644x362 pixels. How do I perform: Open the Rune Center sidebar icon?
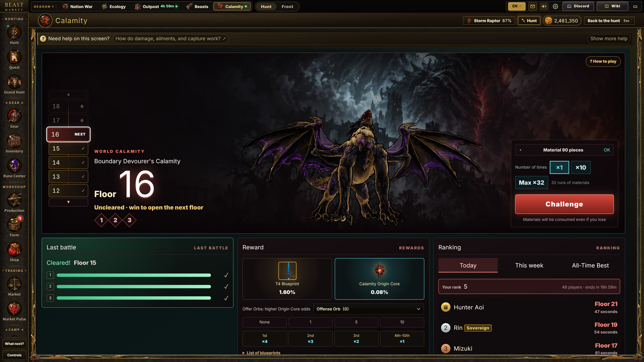click(x=14, y=168)
